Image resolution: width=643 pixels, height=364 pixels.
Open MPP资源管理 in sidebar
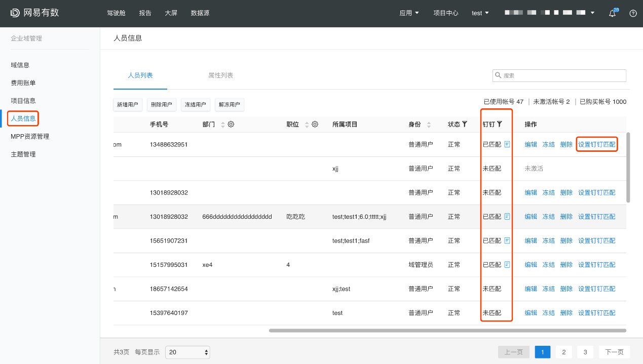click(30, 136)
